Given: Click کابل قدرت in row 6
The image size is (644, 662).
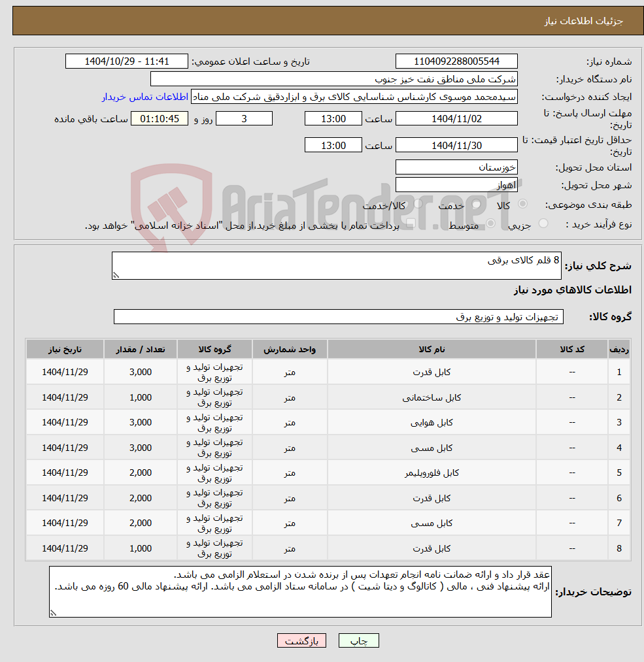Looking at the screenshot, I should pos(432,498).
